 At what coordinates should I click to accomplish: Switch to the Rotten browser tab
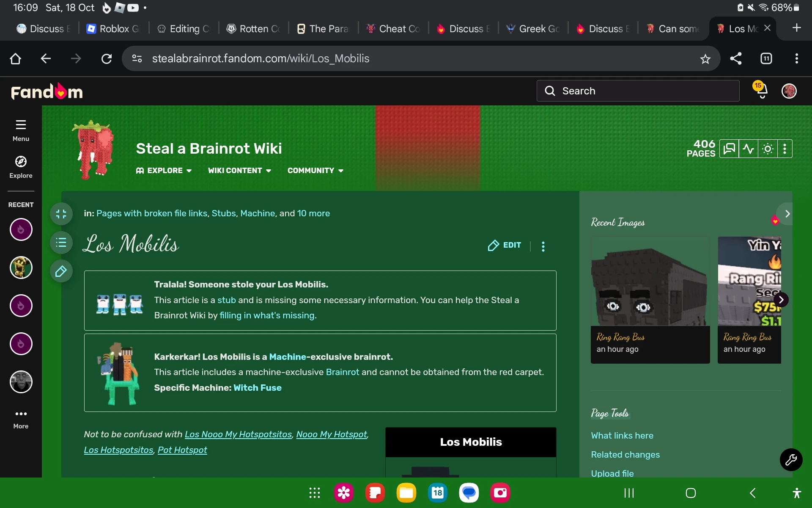[x=254, y=29]
